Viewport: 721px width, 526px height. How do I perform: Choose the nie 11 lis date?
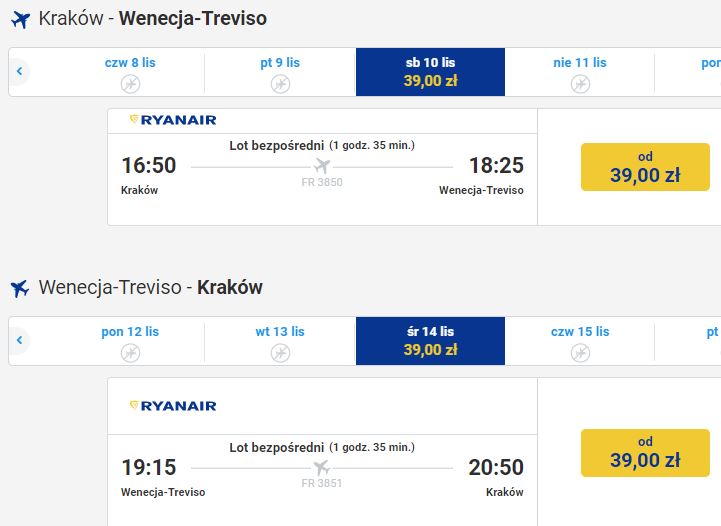[580, 72]
